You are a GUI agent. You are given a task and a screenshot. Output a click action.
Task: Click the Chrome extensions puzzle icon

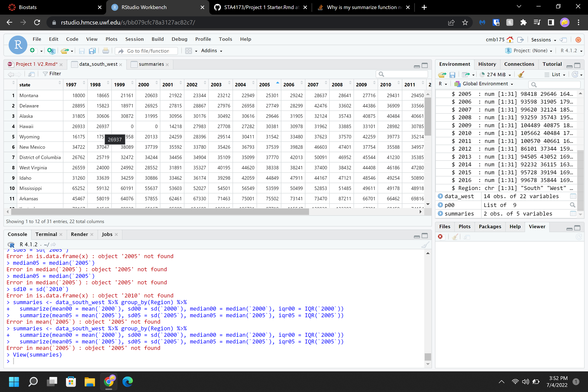click(x=523, y=23)
